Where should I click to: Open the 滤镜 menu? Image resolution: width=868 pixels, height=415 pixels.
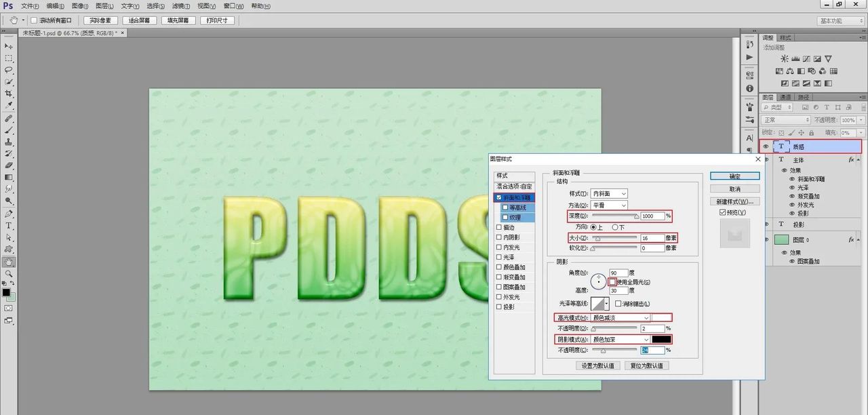pyautogui.click(x=180, y=5)
